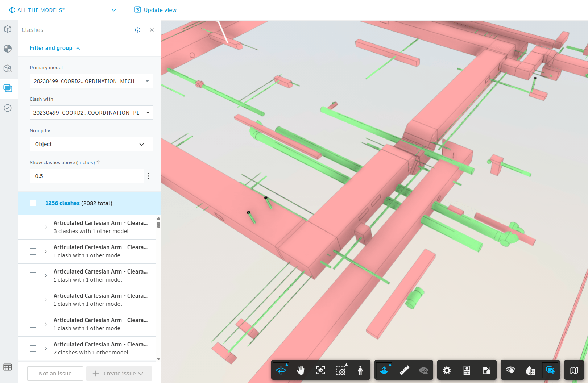The image size is (588, 383).
Task: Select the Measure ruler tool
Action: 404,370
